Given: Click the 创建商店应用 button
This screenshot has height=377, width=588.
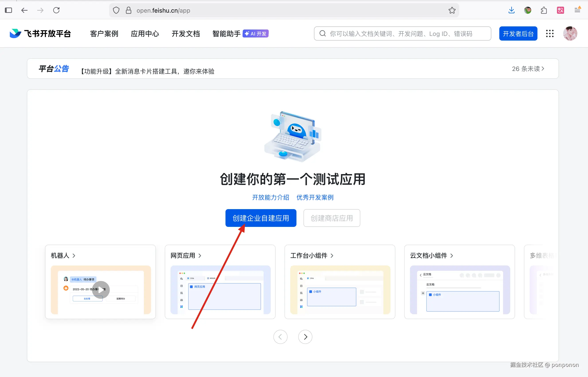Looking at the screenshot, I should (332, 218).
